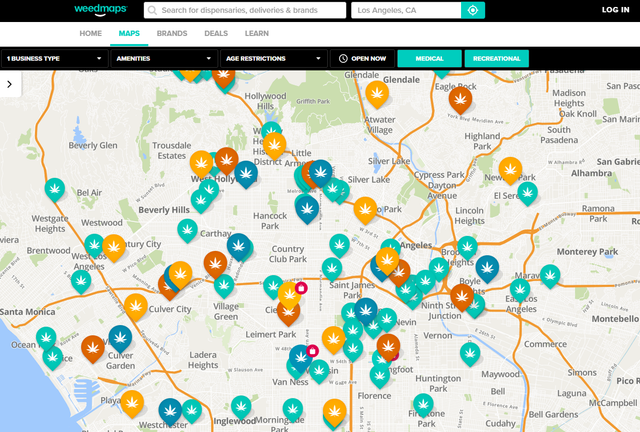This screenshot has width=640, height=432.
Task: Select blue pin at Westchester
Action: click(x=170, y=410)
